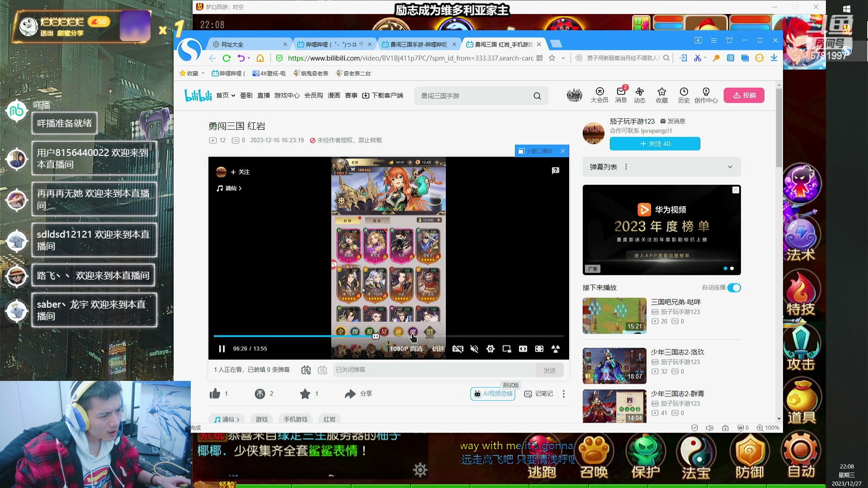Mute the video player volume icon
Viewport: 868px width, 488px height.
(x=474, y=348)
